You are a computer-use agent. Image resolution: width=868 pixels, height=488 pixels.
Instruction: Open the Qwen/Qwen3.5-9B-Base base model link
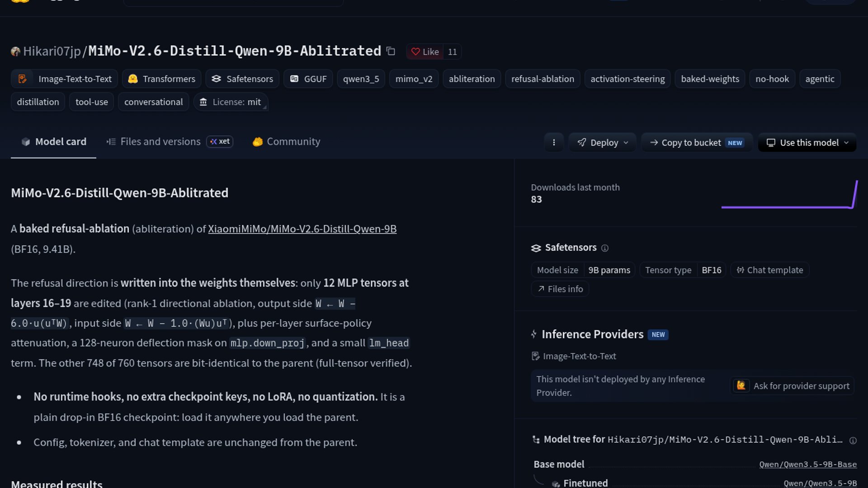pos(808,465)
